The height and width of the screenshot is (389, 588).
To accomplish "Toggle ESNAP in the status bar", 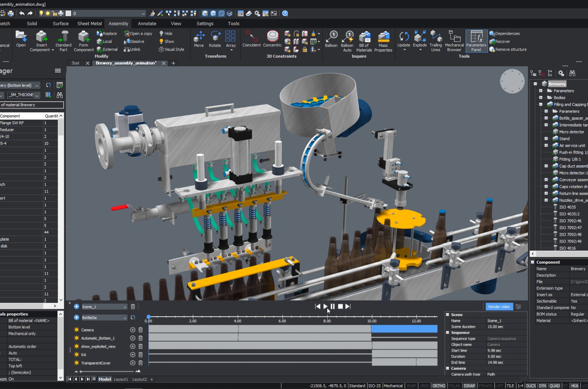I will click(469, 386).
